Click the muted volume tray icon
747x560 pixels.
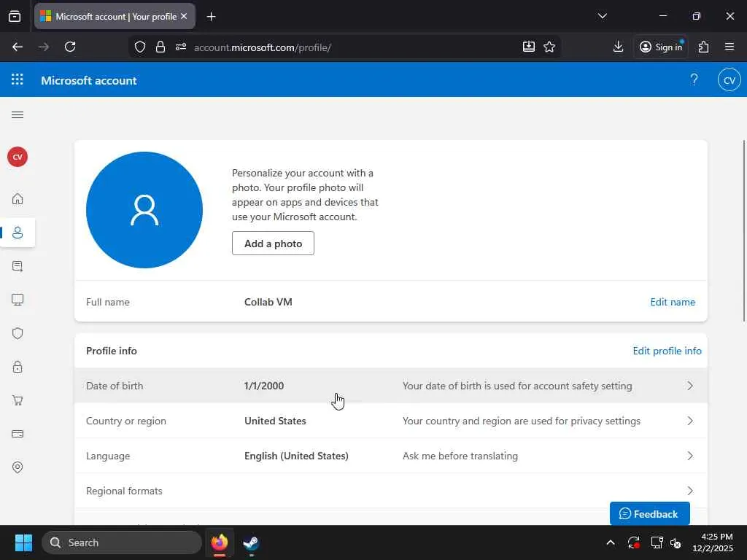pos(676,542)
